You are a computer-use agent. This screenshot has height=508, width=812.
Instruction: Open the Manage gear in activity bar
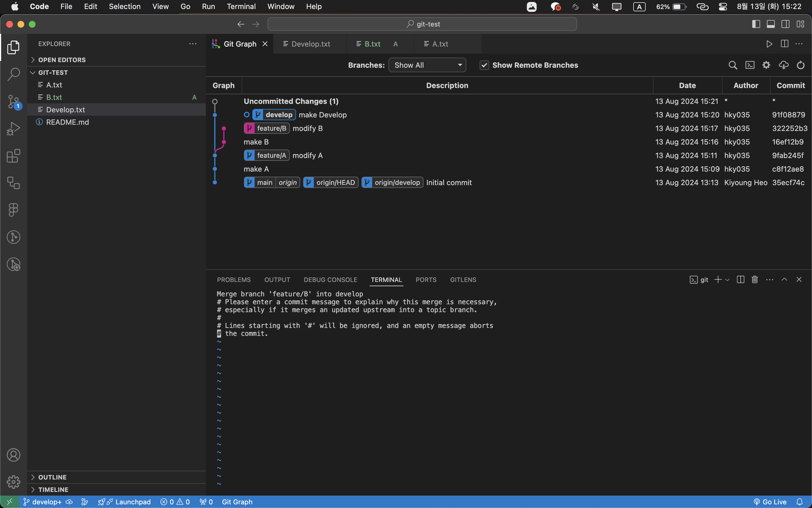point(14,482)
